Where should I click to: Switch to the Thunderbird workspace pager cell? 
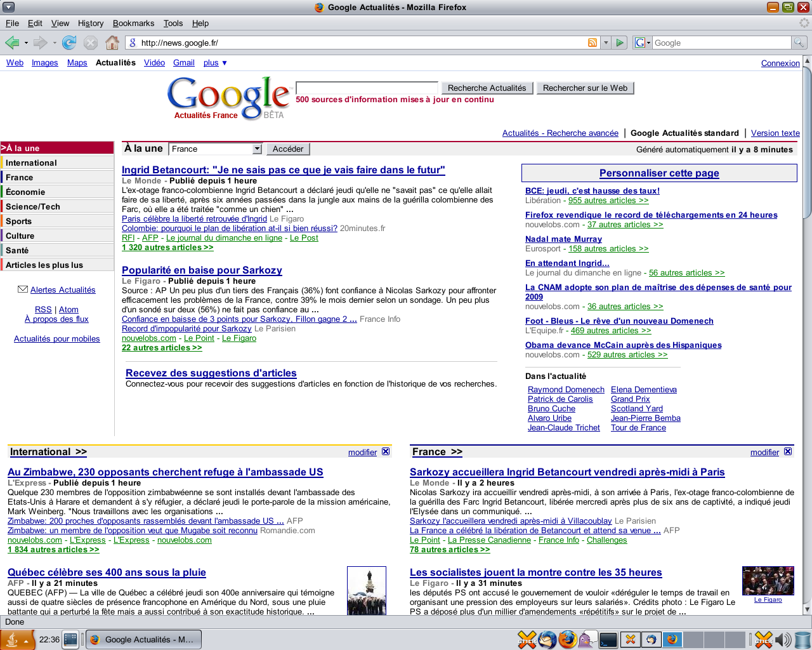pyautogui.click(x=651, y=639)
